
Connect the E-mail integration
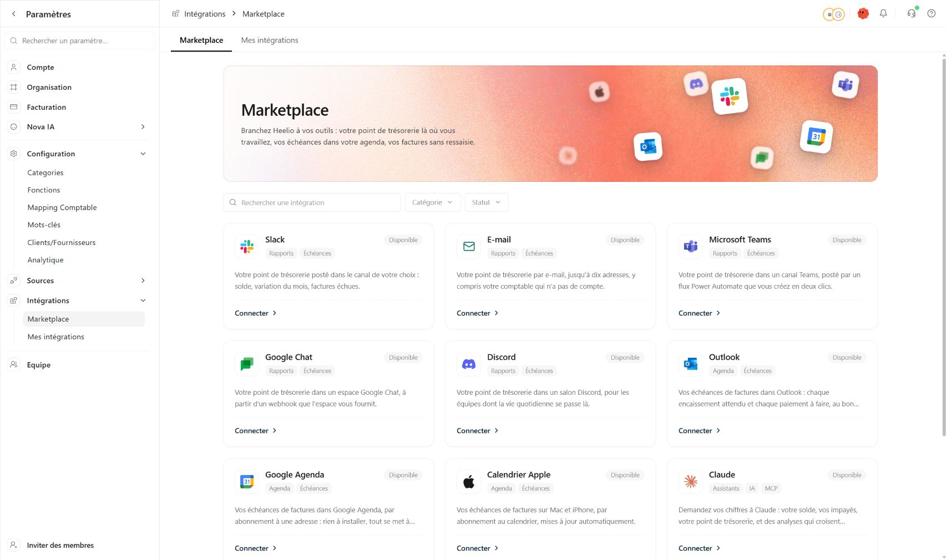(x=478, y=313)
